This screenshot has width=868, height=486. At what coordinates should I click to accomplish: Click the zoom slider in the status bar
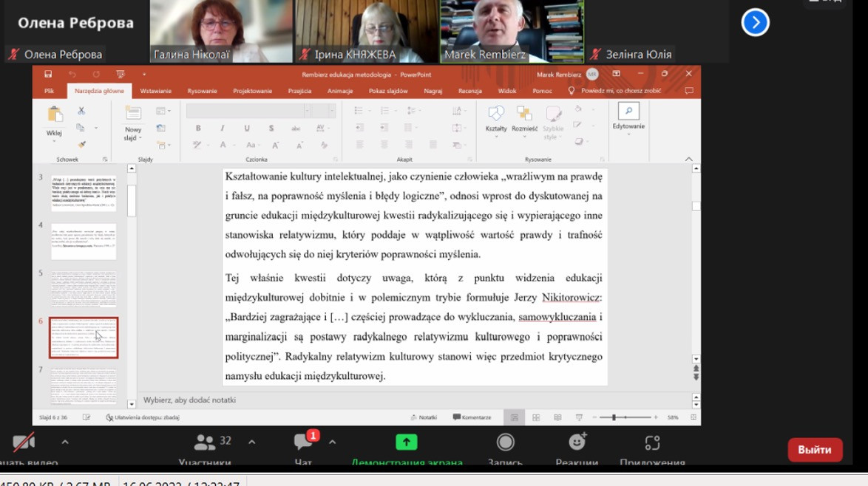click(x=625, y=417)
